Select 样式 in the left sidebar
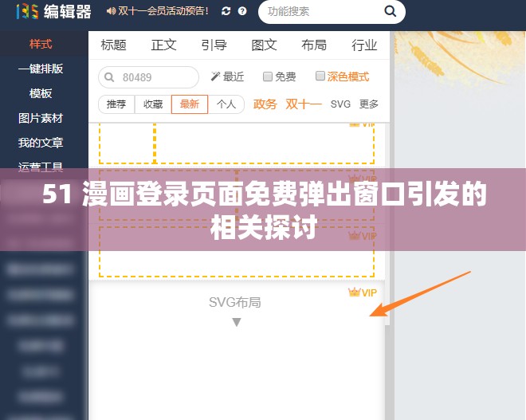Viewport: 526px width, 420px height. (41, 44)
